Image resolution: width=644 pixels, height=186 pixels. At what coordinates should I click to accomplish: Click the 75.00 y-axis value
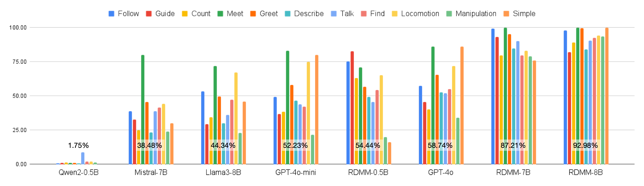point(20,62)
